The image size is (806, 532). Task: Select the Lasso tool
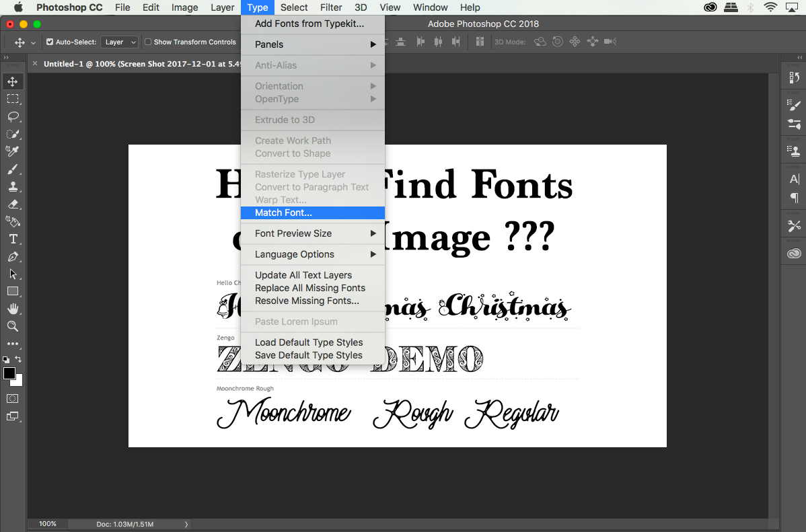[x=13, y=116]
